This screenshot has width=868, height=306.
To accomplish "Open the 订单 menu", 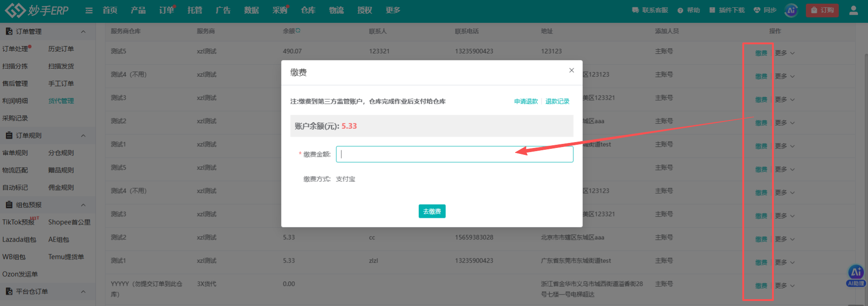I will [x=166, y=10].
